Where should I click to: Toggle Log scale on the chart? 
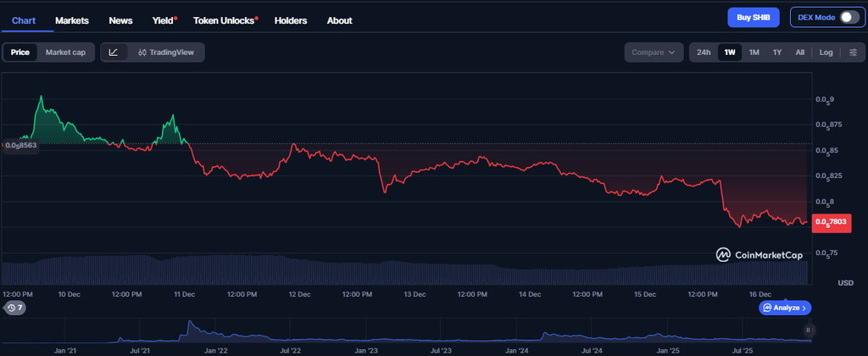tap(826, 53)
